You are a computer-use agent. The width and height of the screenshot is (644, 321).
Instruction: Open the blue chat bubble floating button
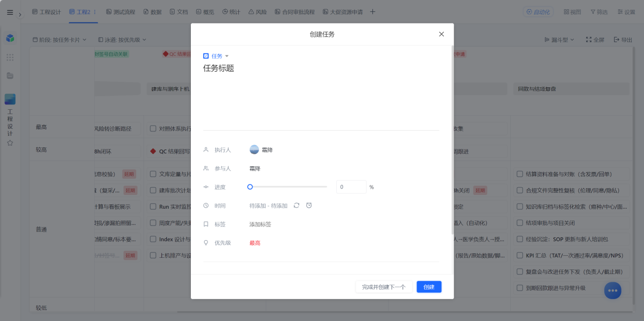pyautogui.click(x=613, y=290)
